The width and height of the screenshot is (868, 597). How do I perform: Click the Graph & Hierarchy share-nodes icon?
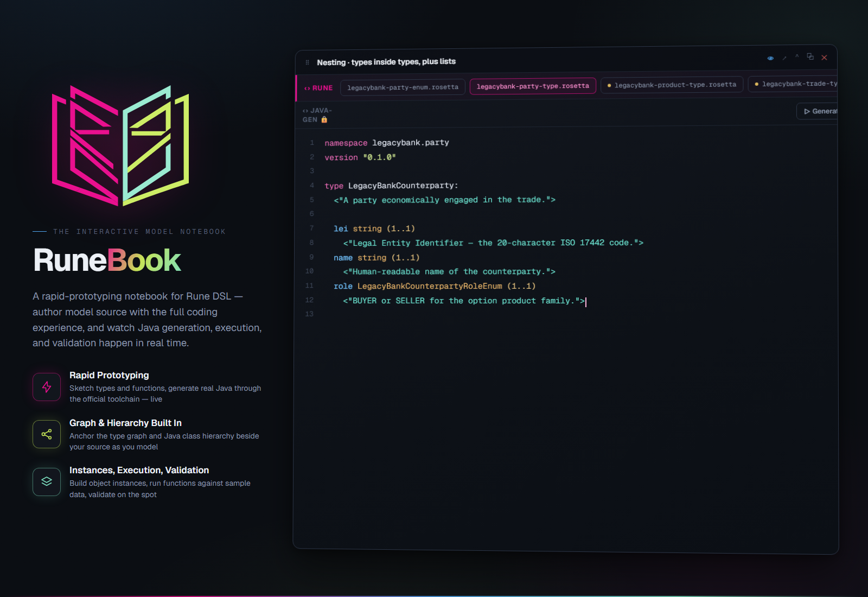pos(47,434)
